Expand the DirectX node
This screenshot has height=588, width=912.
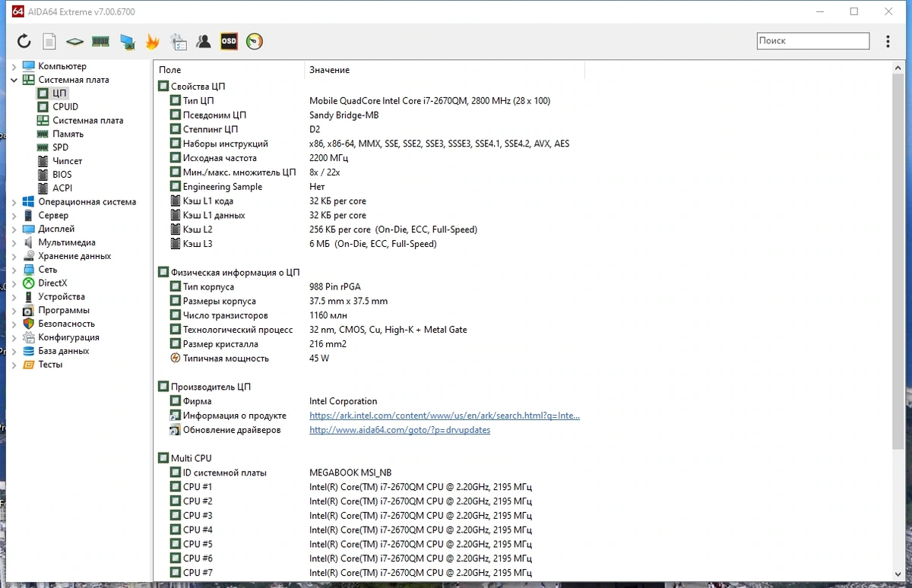click(x=14, y=283)
